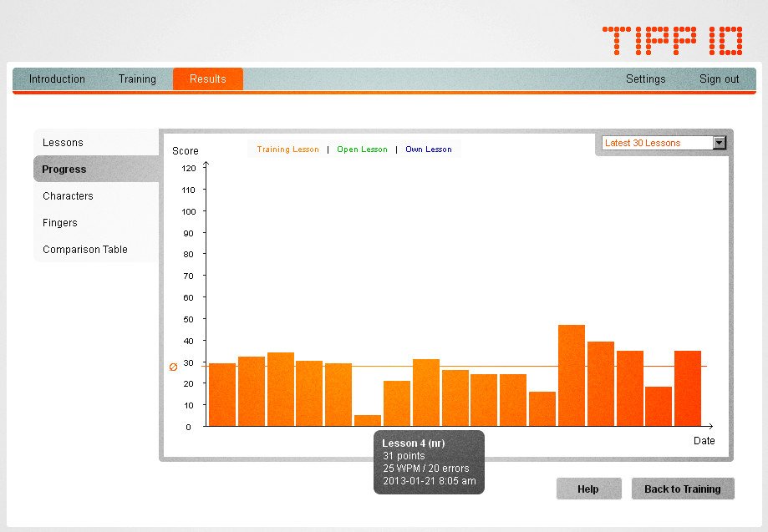The height and width of the screenshot is (532, 768).
Task: Click the 2013-01-21 8:05 am timestamp
Action: 429,481
